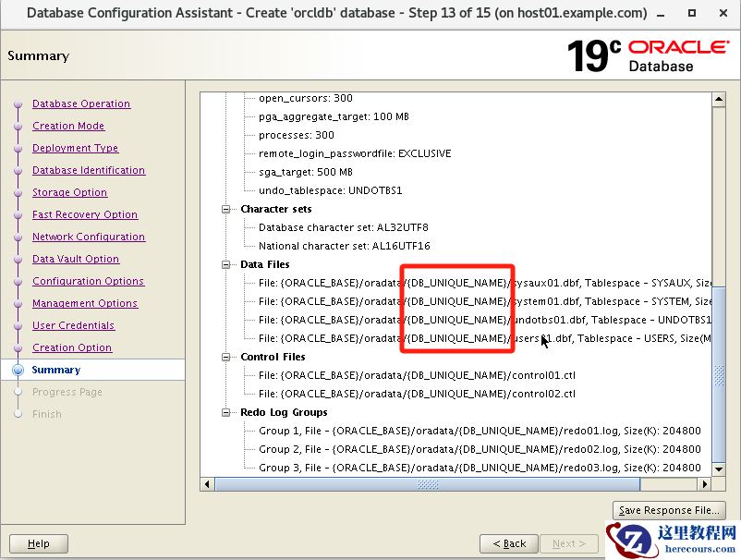Maximize the Database Configuration Assistant window
The width and height of the screenshot is (741, 560).
692,13
